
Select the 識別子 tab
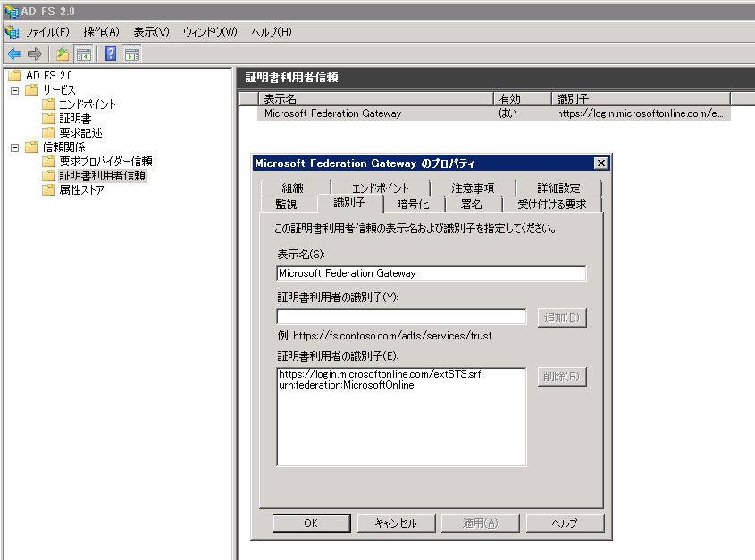349,203
